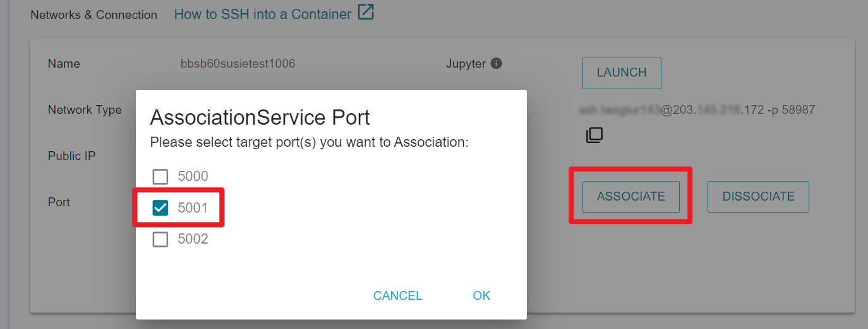Click the ssh command text with port 58987
868x329 pixels.
697,110
